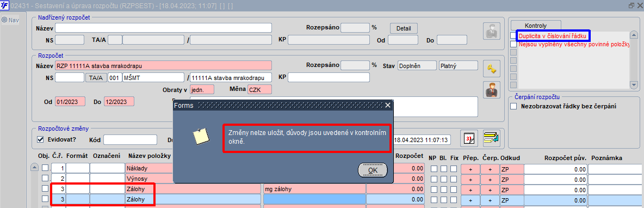644x208 pixels.
Task: Click the budget Název field RZP 11111A
Action: click(x=164, y=65)
